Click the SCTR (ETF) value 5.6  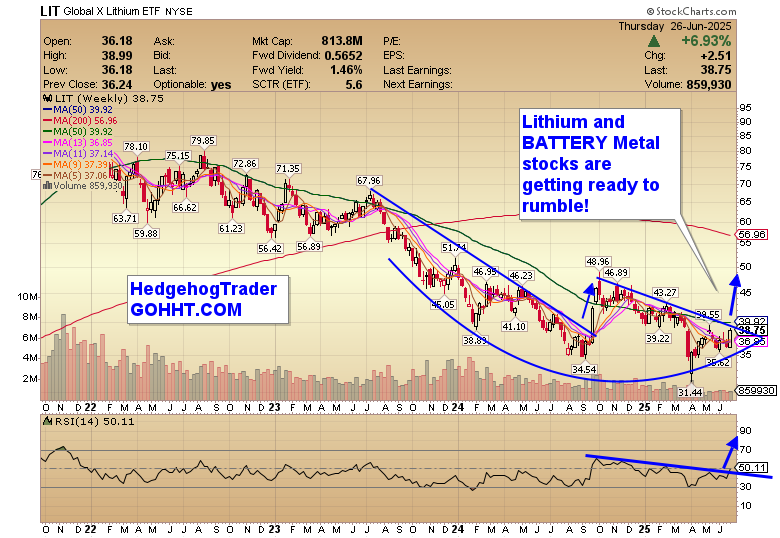tap(354, 84)
